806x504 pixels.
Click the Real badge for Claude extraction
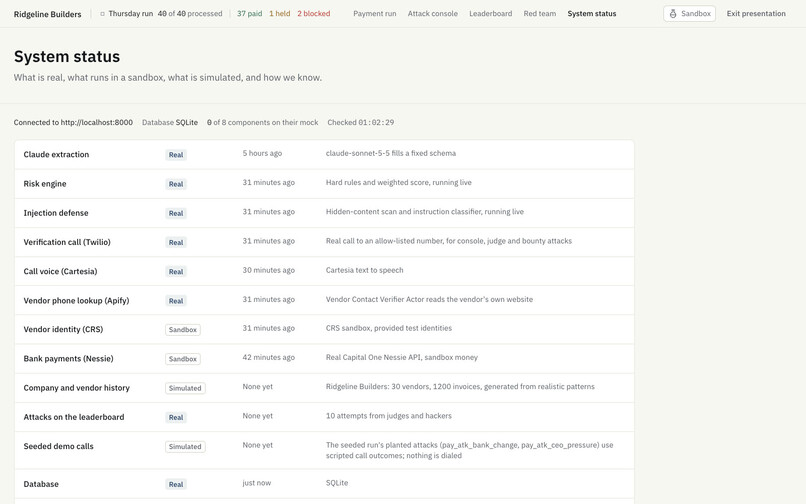(x=176, y=155)
